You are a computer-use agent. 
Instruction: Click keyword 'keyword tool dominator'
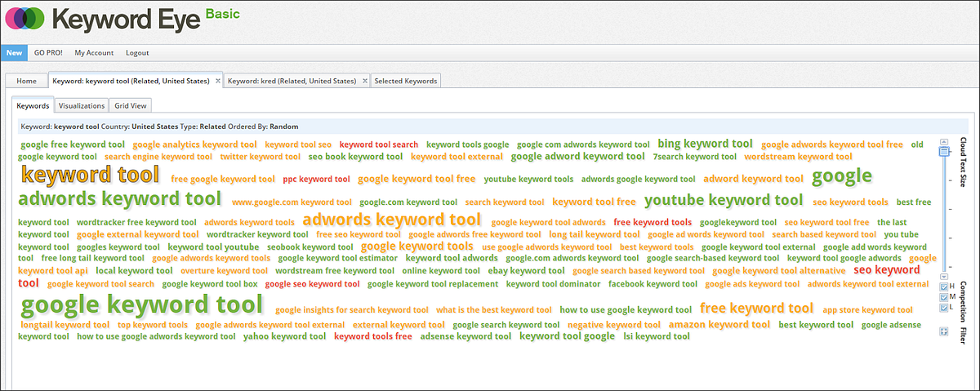coord(553,284)
